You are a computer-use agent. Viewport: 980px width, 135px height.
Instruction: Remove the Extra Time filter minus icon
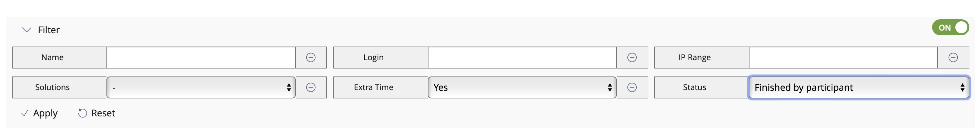pos(631,87)
